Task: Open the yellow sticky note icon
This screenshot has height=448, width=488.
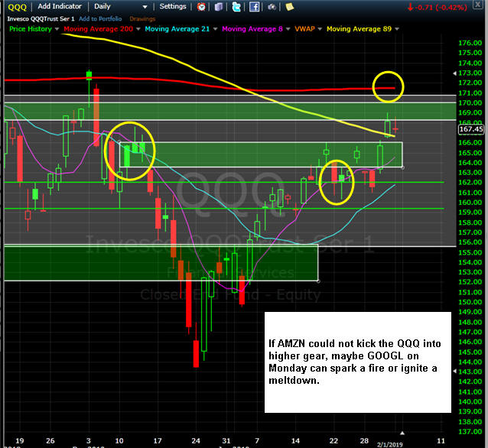Action: point(288,7)
